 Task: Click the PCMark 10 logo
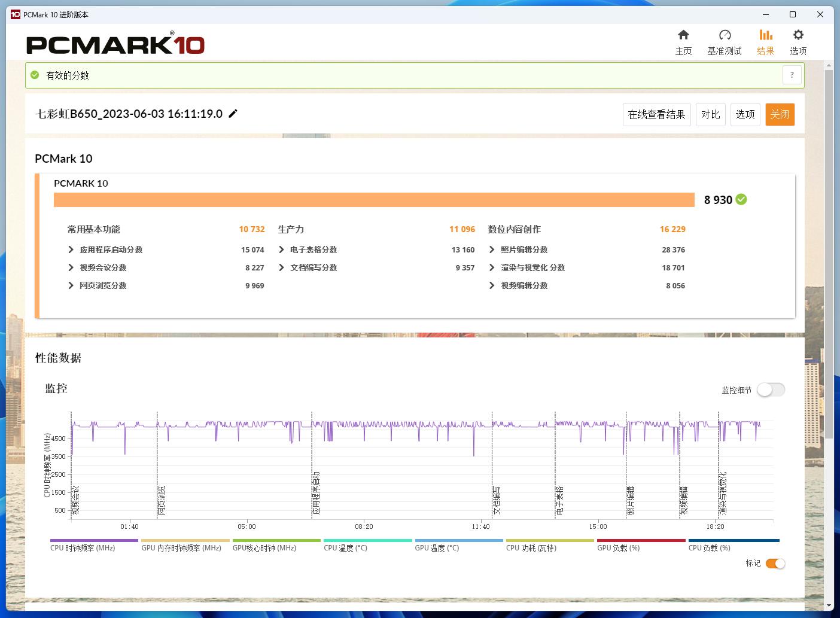tap(115, 45)
